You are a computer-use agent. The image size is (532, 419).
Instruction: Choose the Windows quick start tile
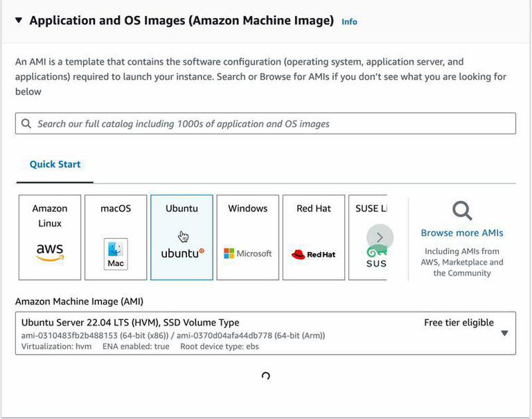point(248,237)
